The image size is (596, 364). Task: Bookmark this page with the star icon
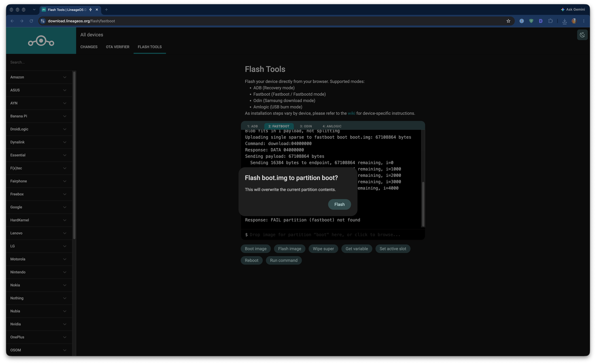tap(508, 21)
